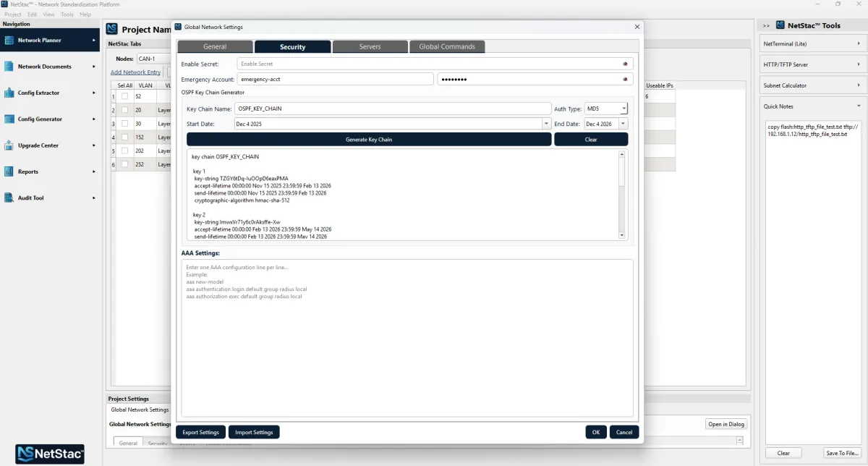868x466 pixels.
Task: Check the box for VLAN 20 row
Action: pos(125,110)
